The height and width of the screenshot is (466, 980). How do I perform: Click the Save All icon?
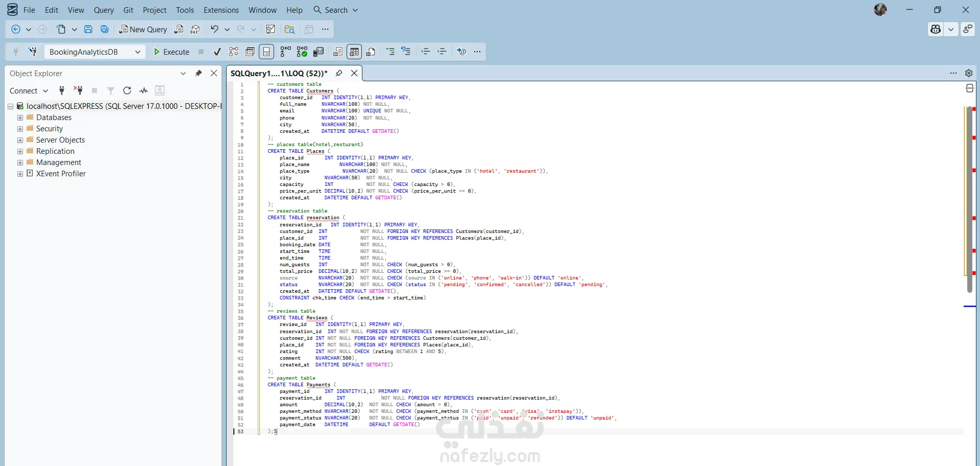click(105, 29)
